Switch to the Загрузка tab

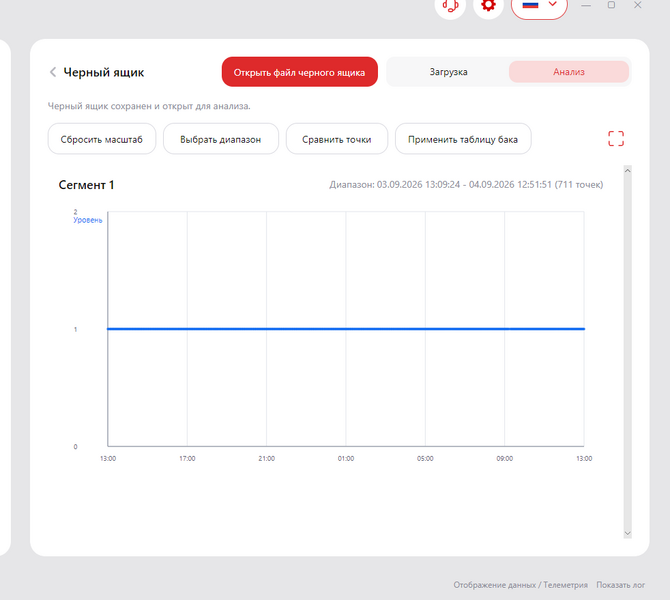448,72
